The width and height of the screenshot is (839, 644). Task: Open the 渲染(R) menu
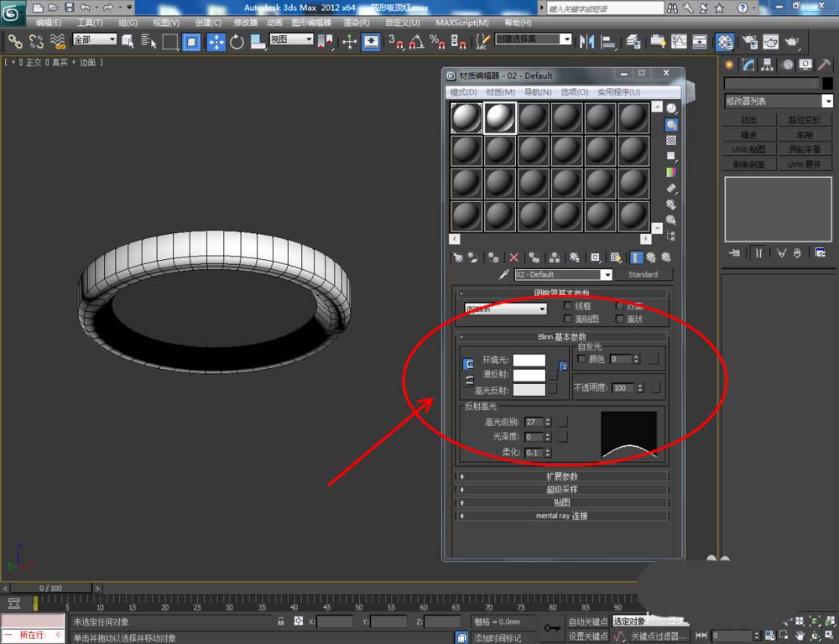tap(356, 23)
